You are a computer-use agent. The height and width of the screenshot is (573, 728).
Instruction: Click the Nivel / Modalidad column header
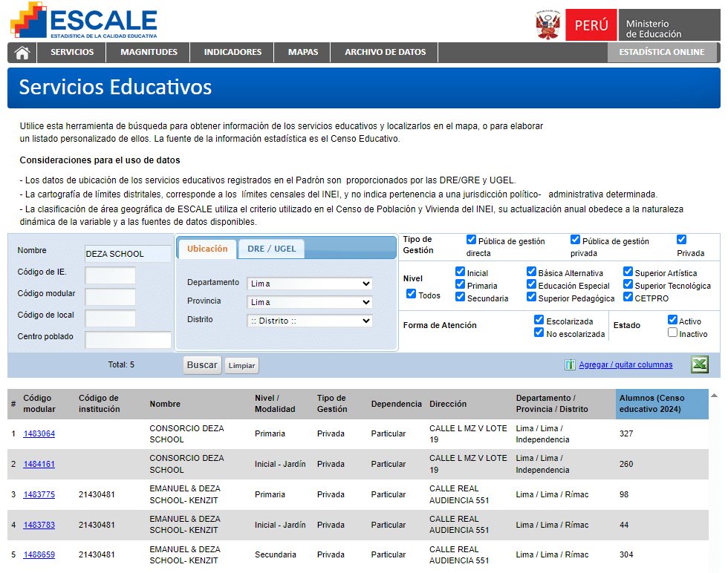[275, 404]
